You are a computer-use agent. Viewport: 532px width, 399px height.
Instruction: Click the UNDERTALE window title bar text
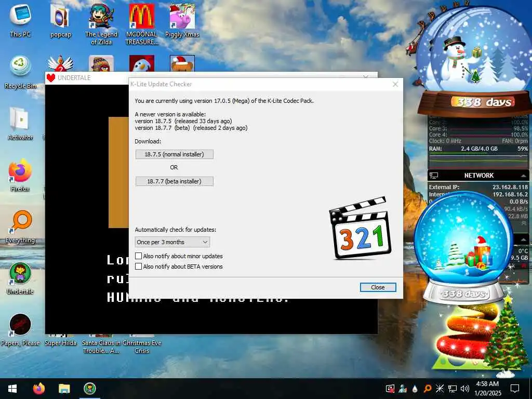[74, 78]
